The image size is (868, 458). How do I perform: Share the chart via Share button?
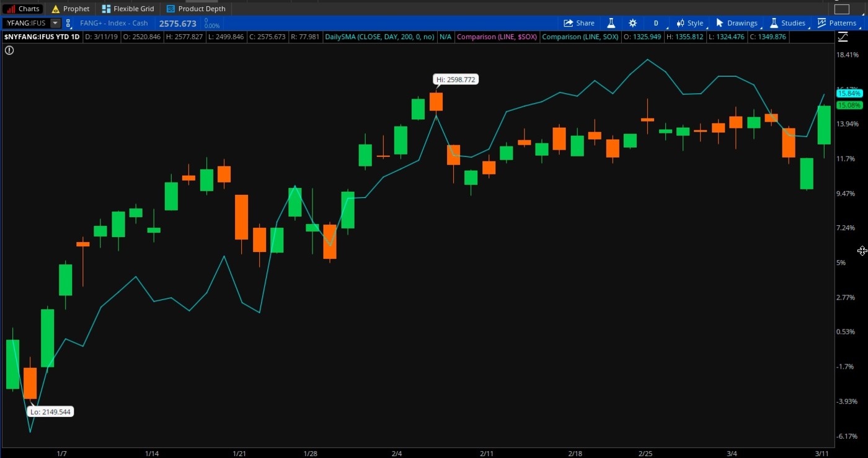tap(579, 23)
